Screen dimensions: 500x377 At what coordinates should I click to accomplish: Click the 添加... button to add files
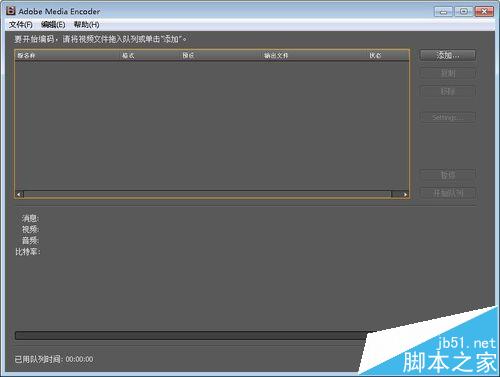448,55
